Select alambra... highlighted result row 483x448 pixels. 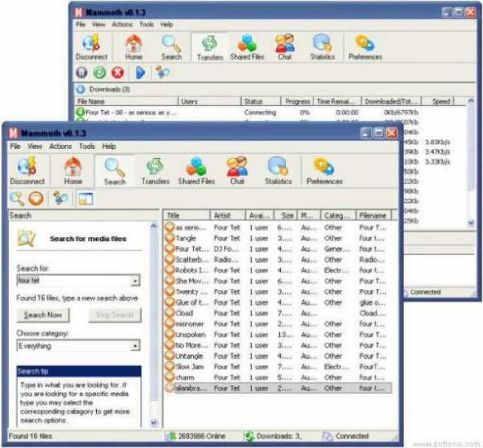[x=278, y=388]
